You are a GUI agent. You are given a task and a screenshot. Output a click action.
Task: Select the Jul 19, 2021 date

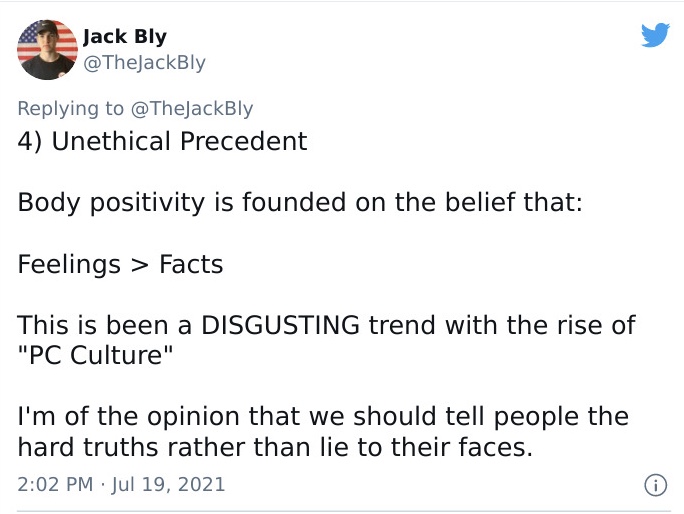click(168, 484)
